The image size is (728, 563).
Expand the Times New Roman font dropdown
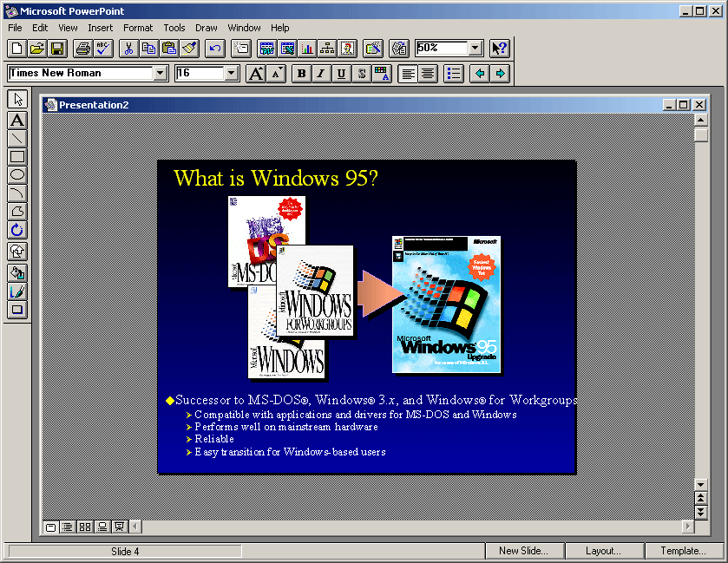[161, 74]
